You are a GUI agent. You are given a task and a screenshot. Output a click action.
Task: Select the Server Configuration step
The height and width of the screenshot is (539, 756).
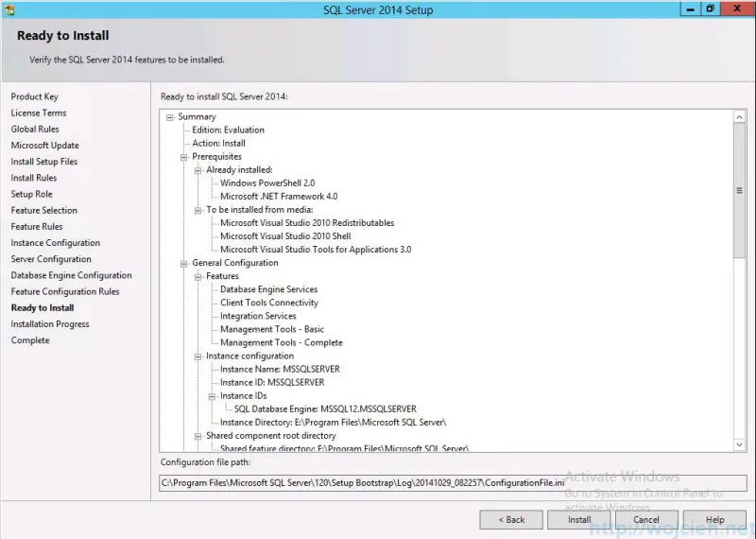tap(51, 259)
